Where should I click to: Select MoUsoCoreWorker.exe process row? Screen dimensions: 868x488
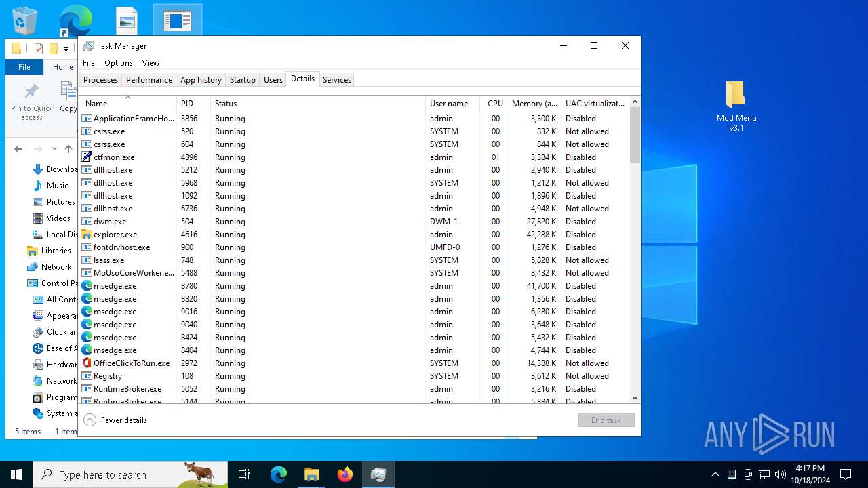354,273
